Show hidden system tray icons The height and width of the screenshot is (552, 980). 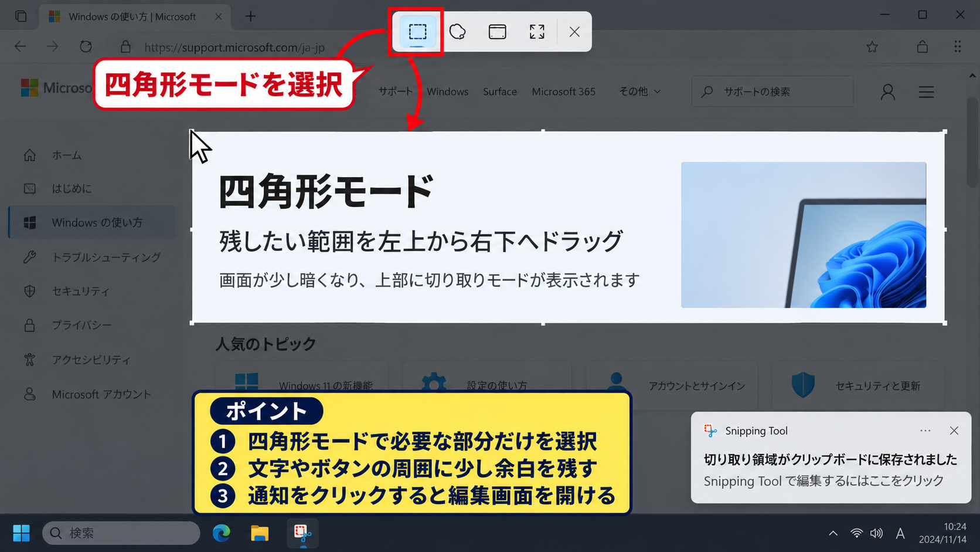point(833,533)
